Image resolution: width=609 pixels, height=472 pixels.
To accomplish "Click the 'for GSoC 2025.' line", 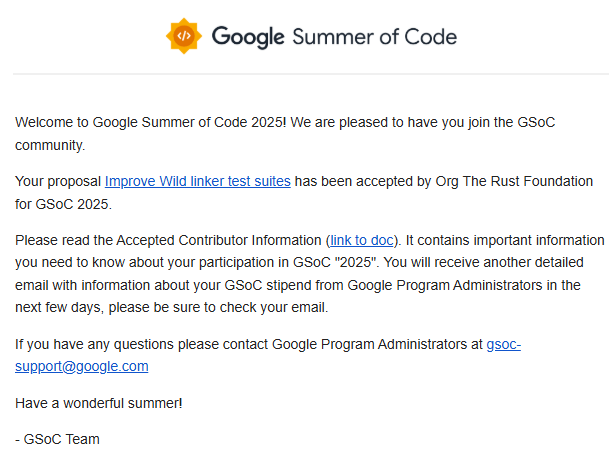I will (x=63, y=204).
